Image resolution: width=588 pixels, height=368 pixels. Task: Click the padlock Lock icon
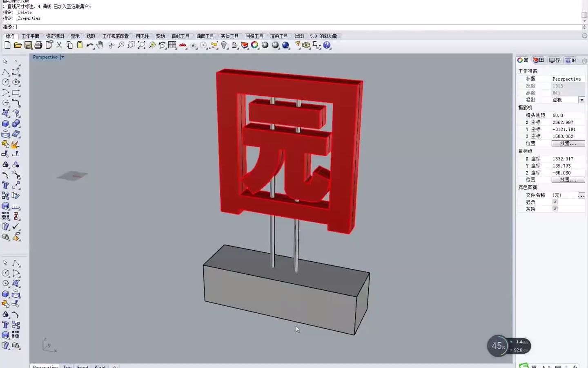[234, 45]
